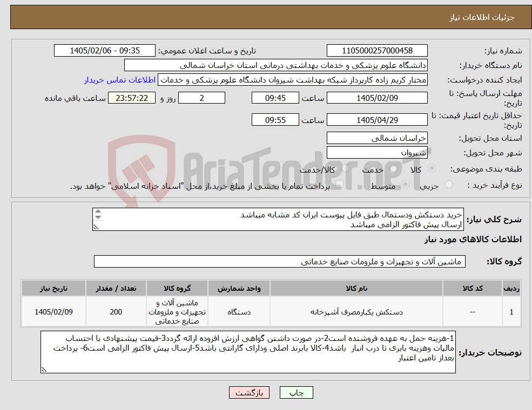Select the کالا/خدمت radio button
The image size is (532, 410).
click(x=345, y=168)
